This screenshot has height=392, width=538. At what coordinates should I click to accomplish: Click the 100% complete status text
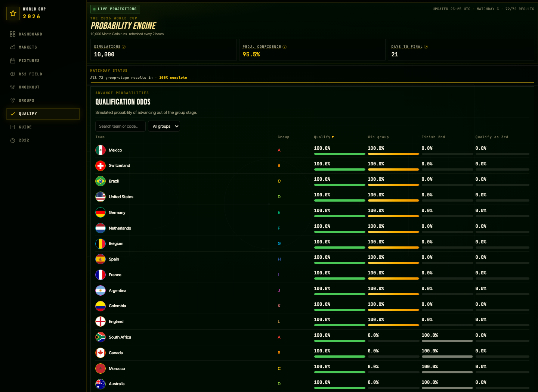[x=173, y=78]
